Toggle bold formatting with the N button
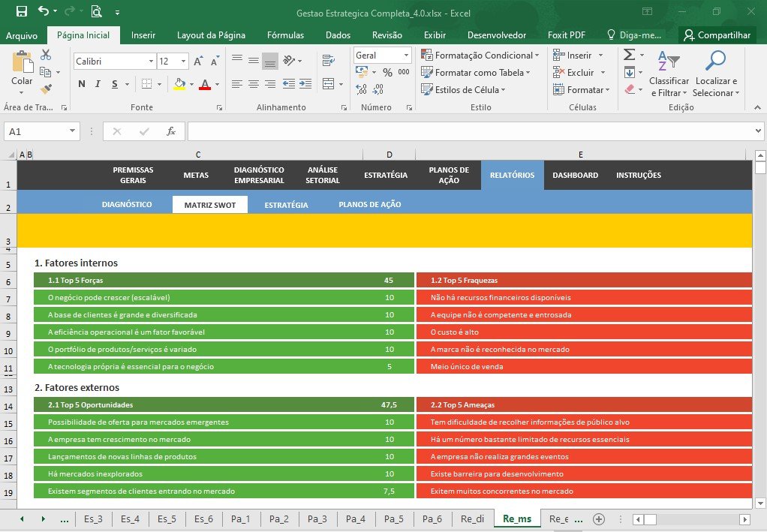Viewport: 767px width, 532px height. (82, 84)
